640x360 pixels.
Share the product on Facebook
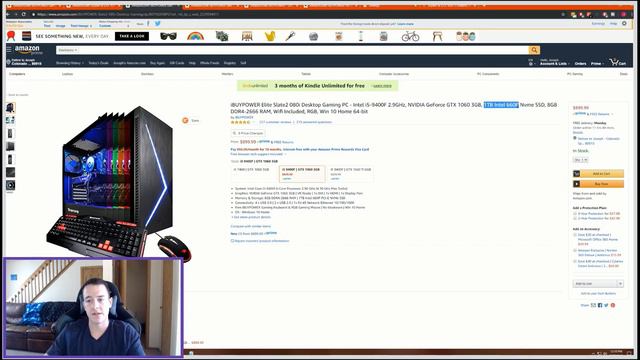[x=600, y=305]
